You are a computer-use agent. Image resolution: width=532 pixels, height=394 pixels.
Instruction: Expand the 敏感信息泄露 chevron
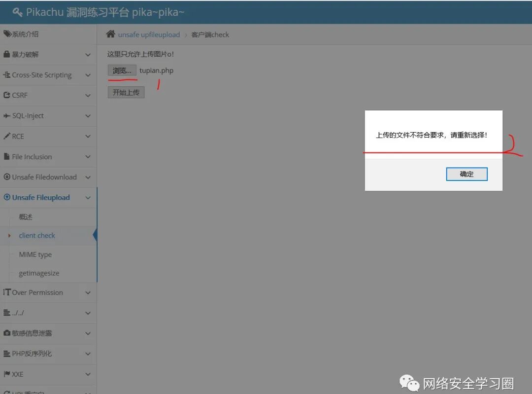[88, 333]
